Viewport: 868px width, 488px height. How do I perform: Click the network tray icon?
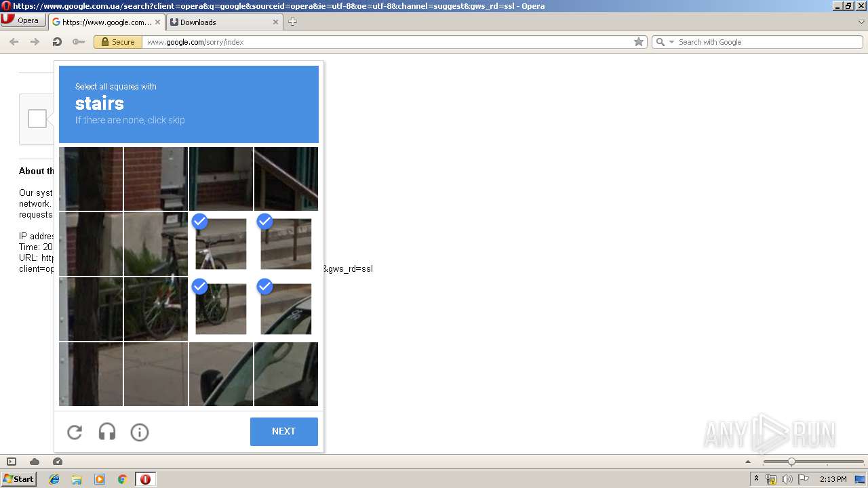point(771,479)
